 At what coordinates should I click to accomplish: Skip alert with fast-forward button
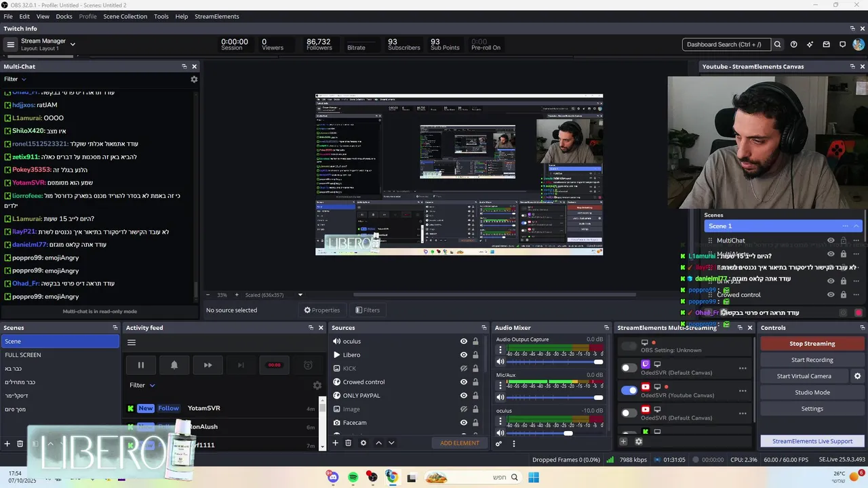[x=208, y=365]
